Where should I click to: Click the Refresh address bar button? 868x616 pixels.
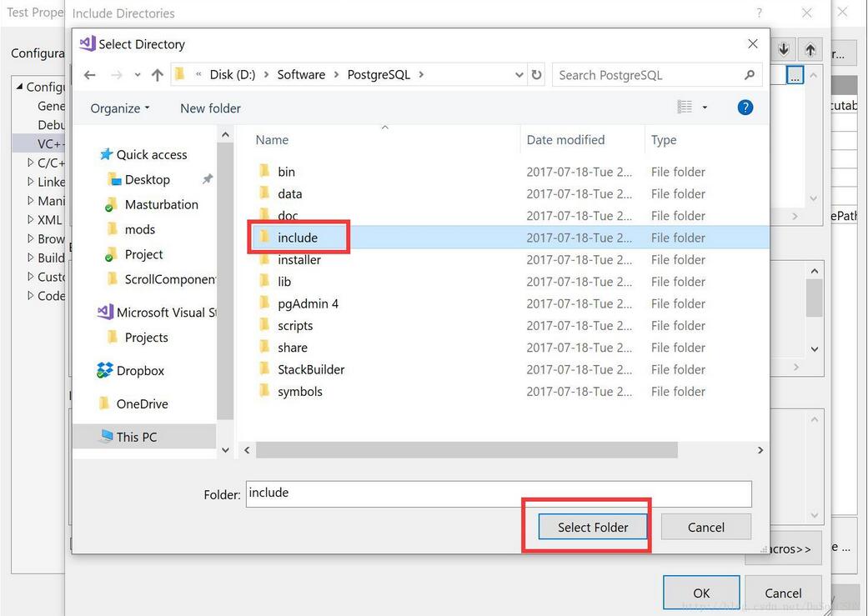pos(536,75)
